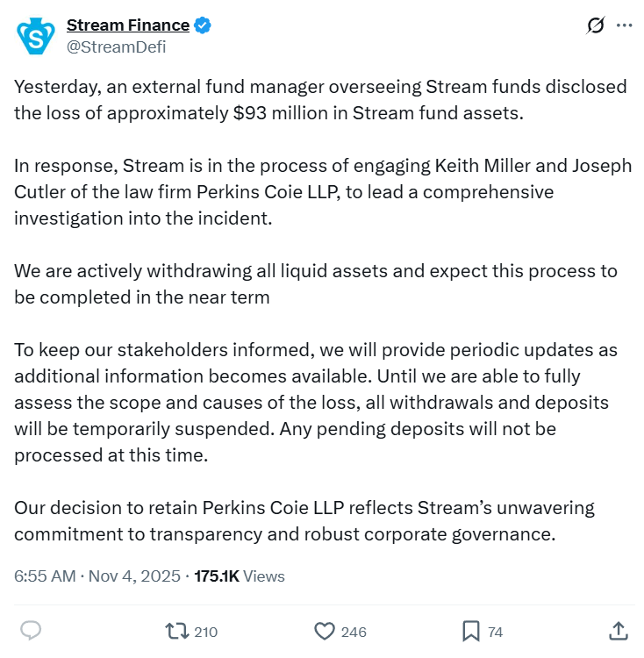The height and width of the screenshot is (658, 644).
Task: Click the Stream Finance profile avatar
Action: [36, 36]
